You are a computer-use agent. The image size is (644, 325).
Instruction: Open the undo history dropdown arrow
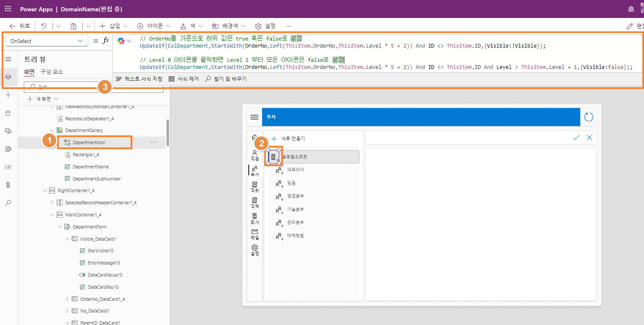point(58,26)
